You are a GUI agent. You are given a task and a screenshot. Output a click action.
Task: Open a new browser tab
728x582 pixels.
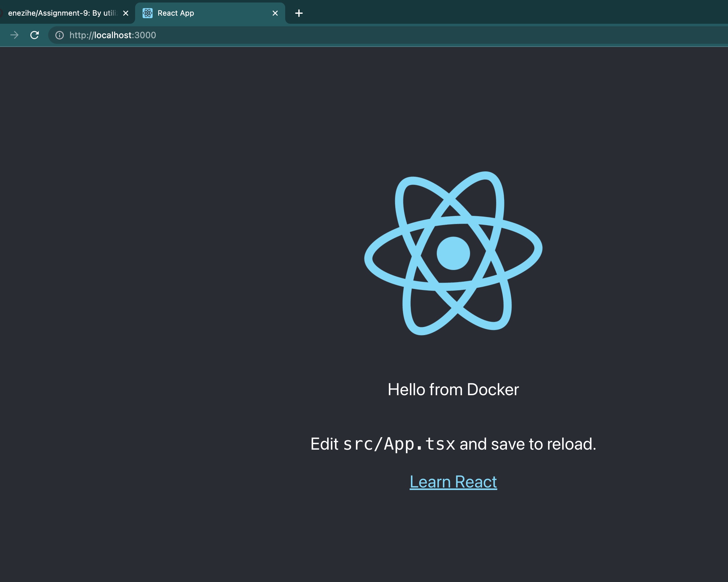(299, 13)
